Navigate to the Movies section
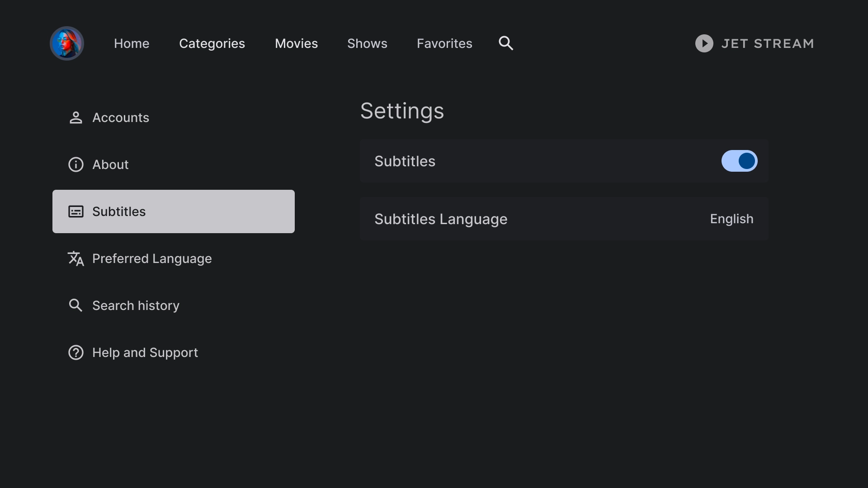Image resolution: width=868 pixels, height=488 pixels. pos(296,43)
